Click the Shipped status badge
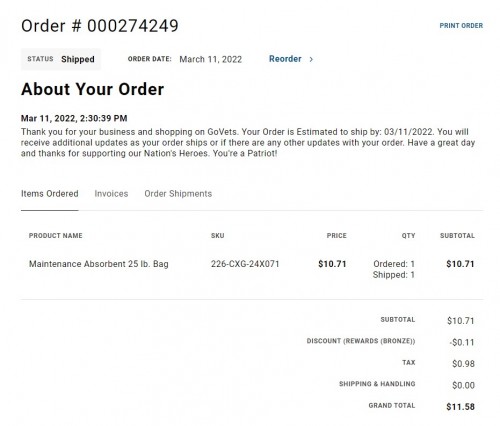500x426 pixels. [x=61, y=59]
